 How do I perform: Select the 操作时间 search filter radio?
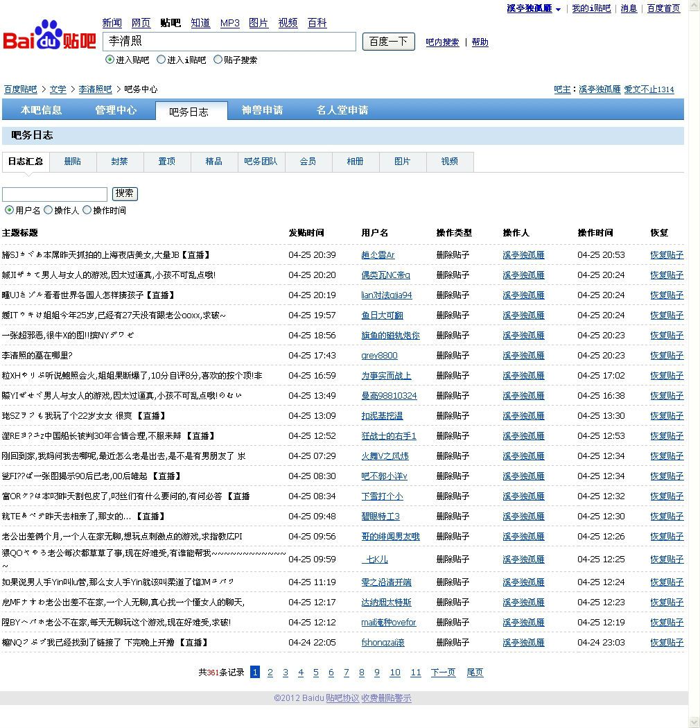87,210
